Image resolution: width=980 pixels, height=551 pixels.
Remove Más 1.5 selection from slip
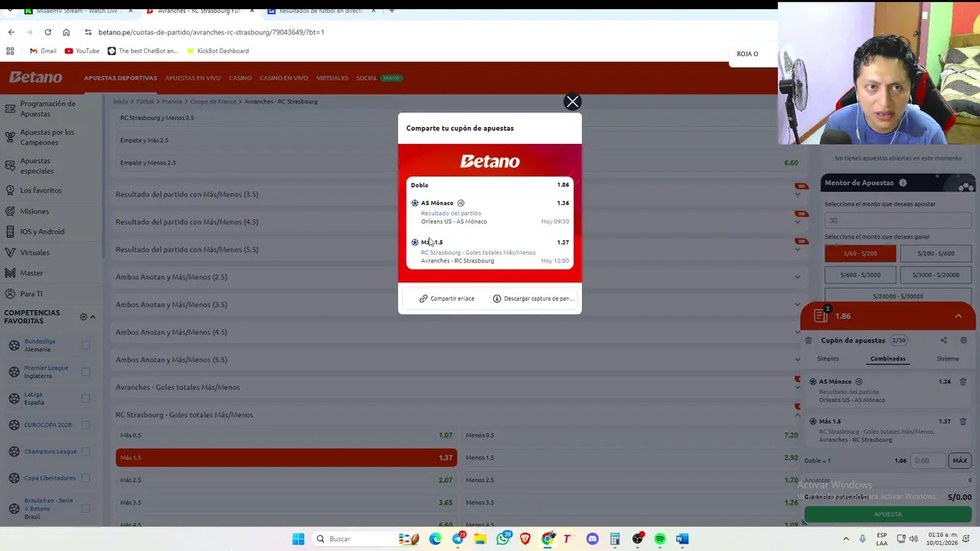click(963, 422)
